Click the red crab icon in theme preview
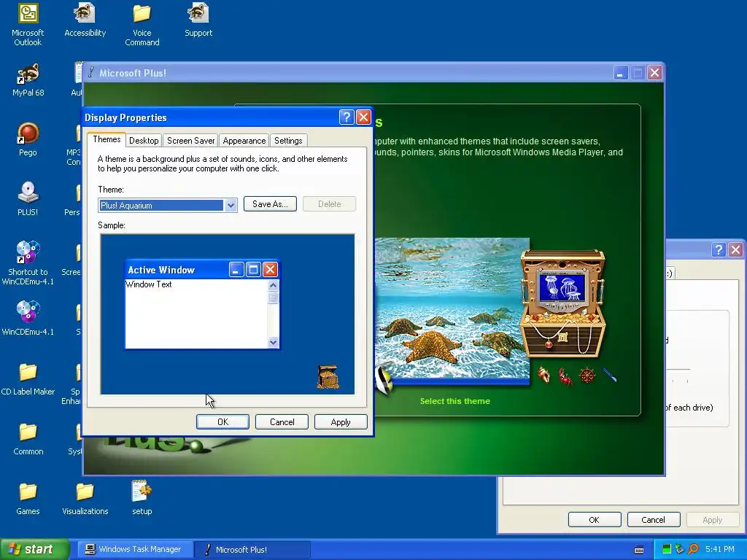 tap(565, 376)
